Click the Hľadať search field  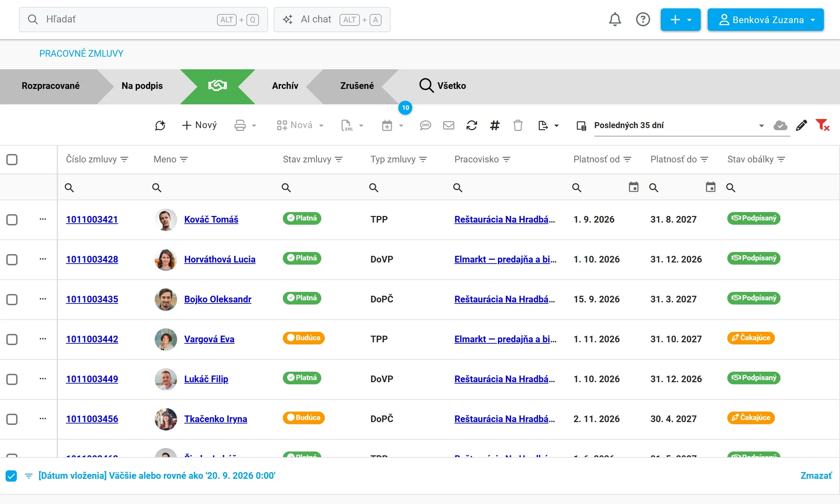click(143, 20)
